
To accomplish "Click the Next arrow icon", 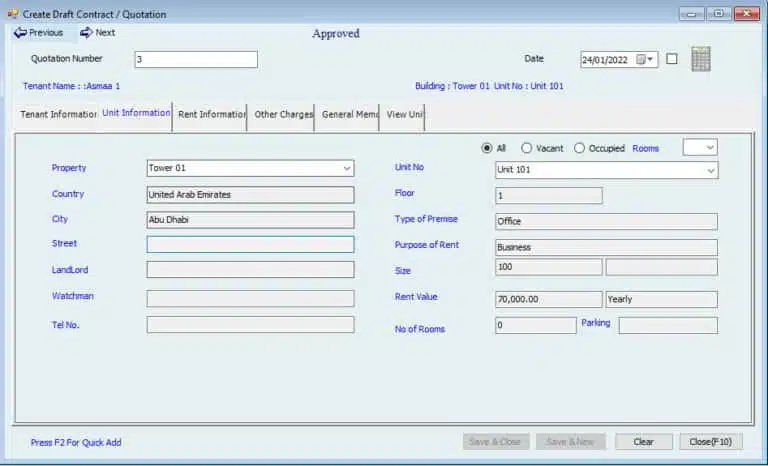I will pyautogui.click(x=86, y=33).
